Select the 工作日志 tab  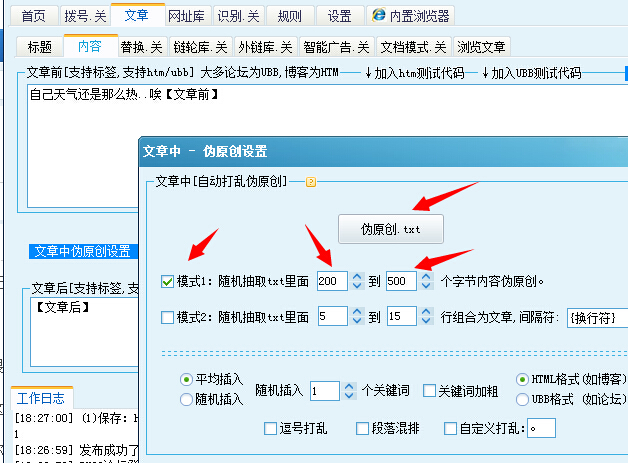41,398
